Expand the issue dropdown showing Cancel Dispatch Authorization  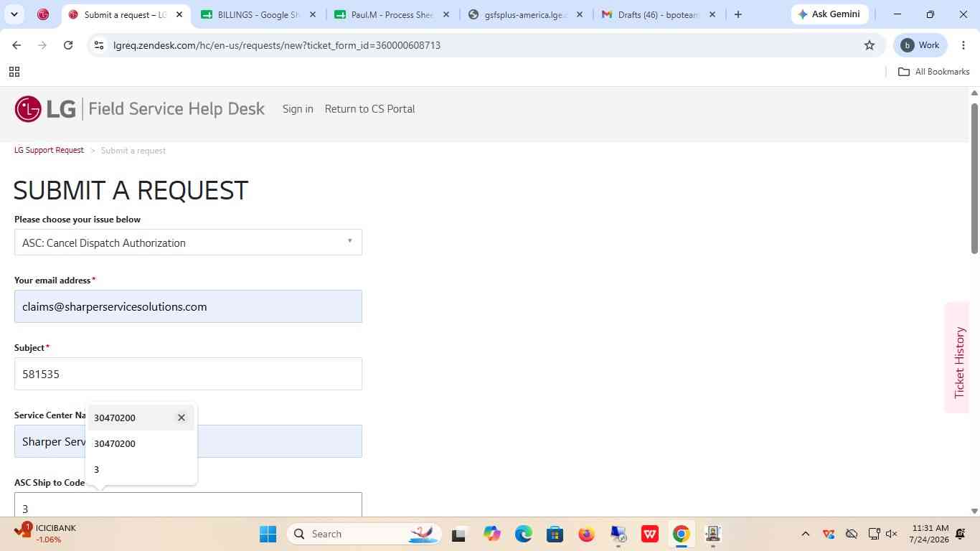coord(188,242)
